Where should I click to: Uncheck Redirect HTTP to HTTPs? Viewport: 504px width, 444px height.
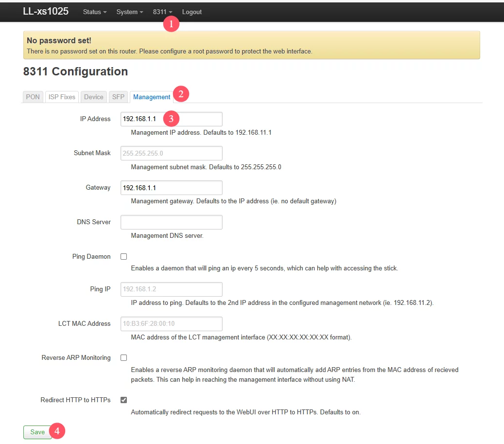(124, 400)
